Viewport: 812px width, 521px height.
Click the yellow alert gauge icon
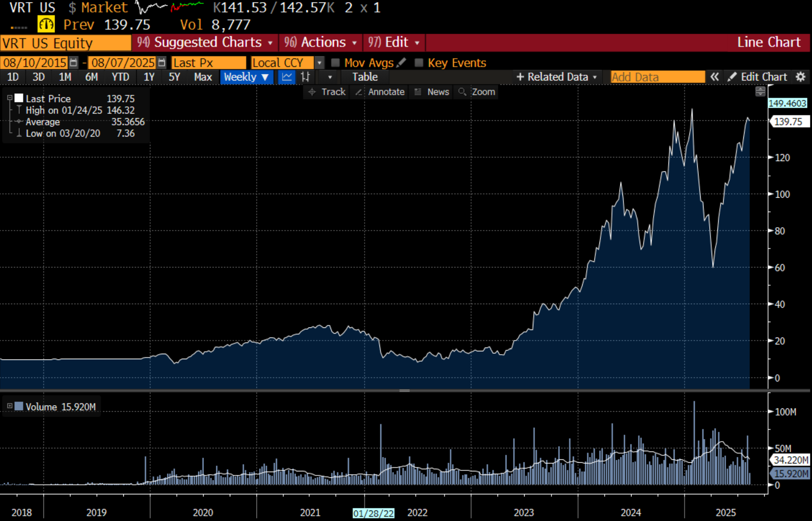46,24
